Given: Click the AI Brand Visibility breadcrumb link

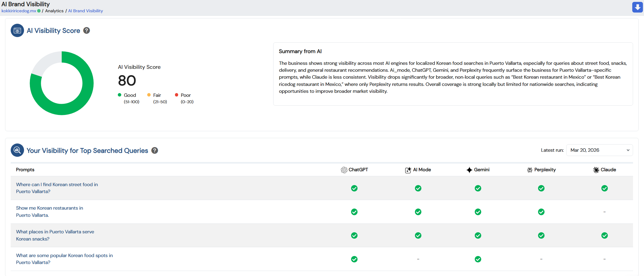Looking at the screenshot, I should pos(85,11).
